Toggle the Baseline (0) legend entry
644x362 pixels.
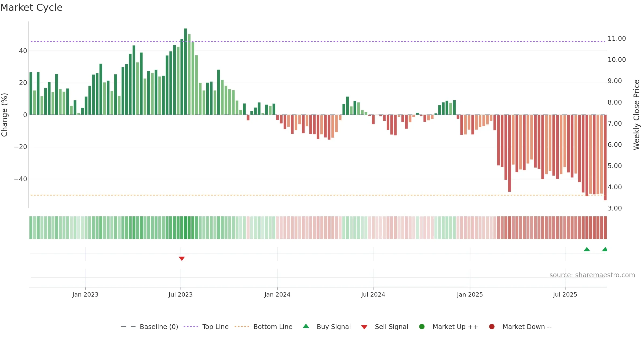tap(149, 327)
